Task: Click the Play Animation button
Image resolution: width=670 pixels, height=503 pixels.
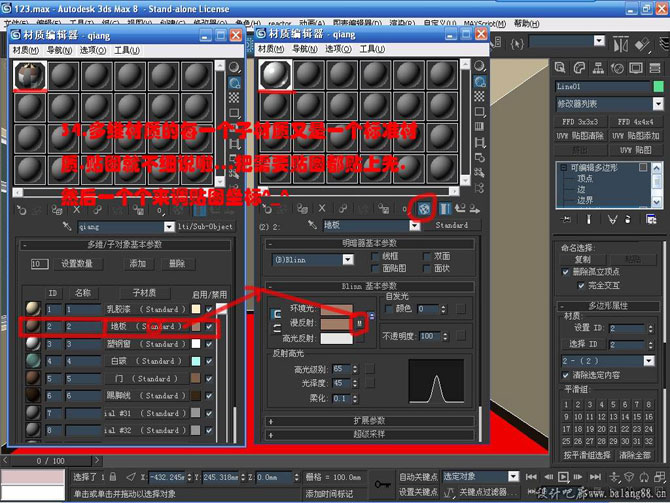Action: [563, 477]
